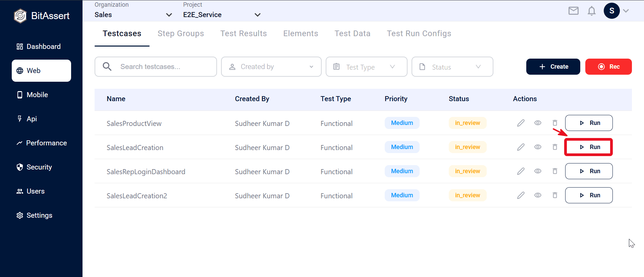Screen dimensions: 644x277
Task: Open the Test Type filter dropdown
Action: 367,67
